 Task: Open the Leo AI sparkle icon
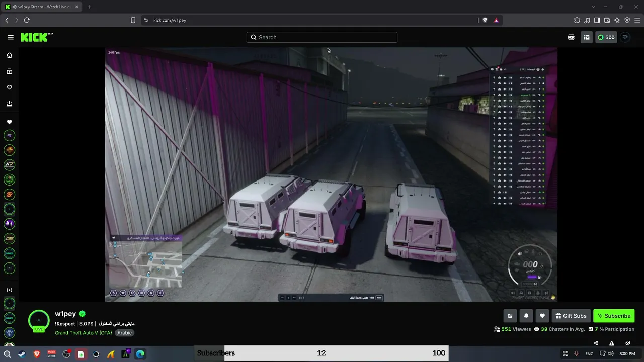click(617, 20)
